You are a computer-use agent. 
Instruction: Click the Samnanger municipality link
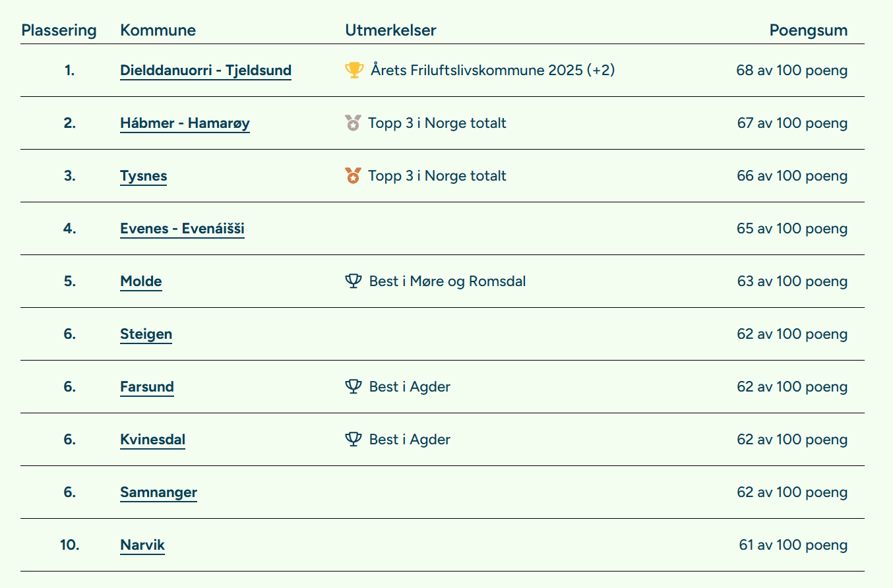coord(158,492)
